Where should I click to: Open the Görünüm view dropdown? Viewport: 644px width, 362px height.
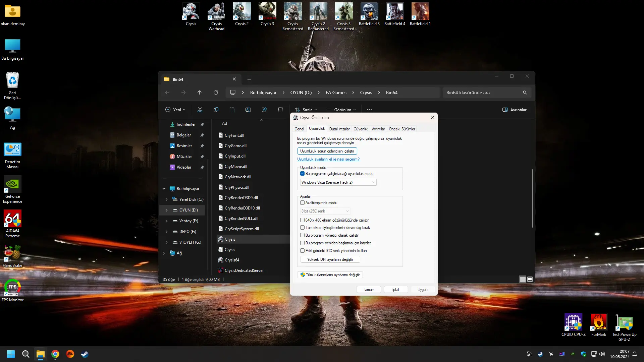click(341, 110)
